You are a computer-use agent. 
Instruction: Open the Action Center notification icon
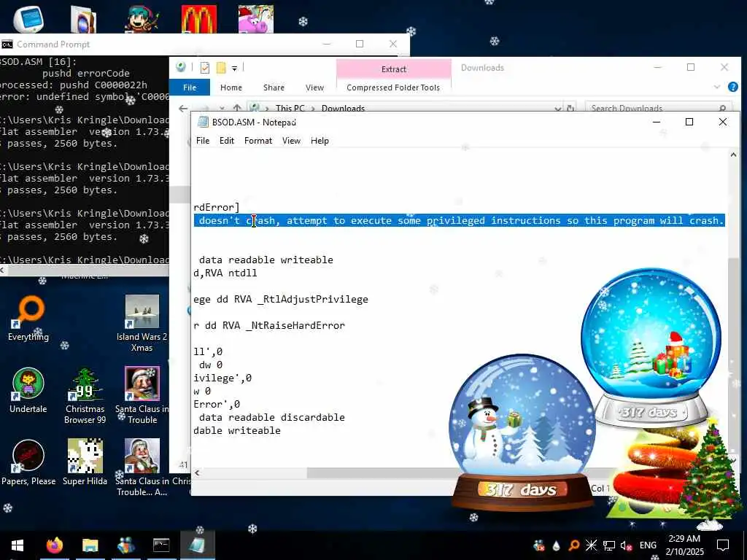coord(723,545)
